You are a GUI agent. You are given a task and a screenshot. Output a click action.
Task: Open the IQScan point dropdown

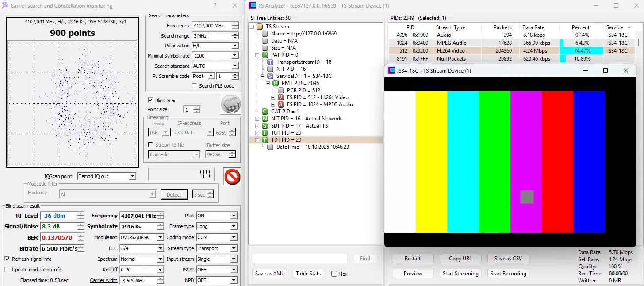coord(132,176)
